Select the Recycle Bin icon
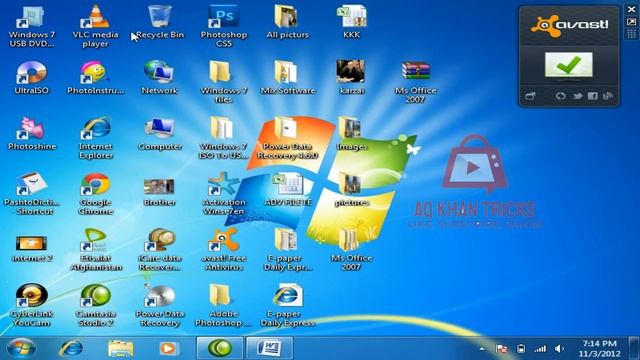The width and height of the screenshot is (640, 360). coord(160,22)
